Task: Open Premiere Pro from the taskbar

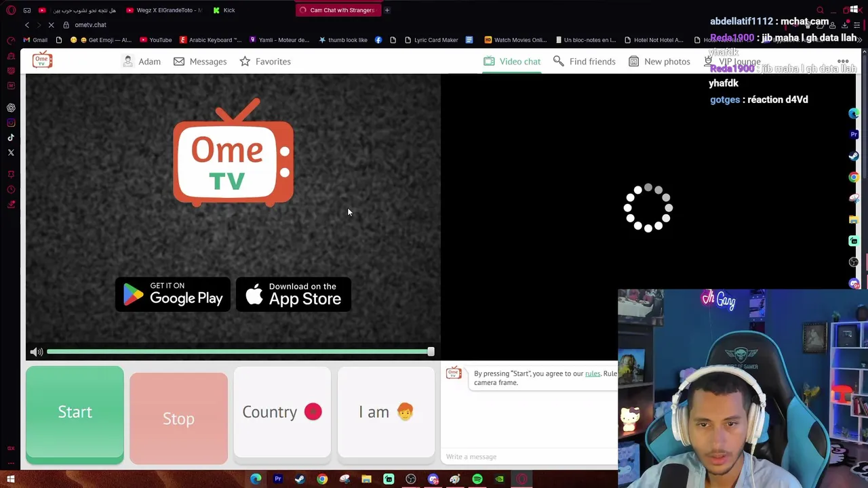Action: [x=277, y=479]
